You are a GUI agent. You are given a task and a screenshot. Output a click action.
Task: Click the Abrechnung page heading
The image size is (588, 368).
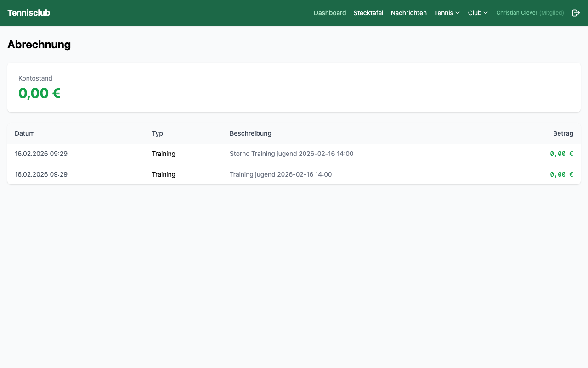tap(39, 45)
